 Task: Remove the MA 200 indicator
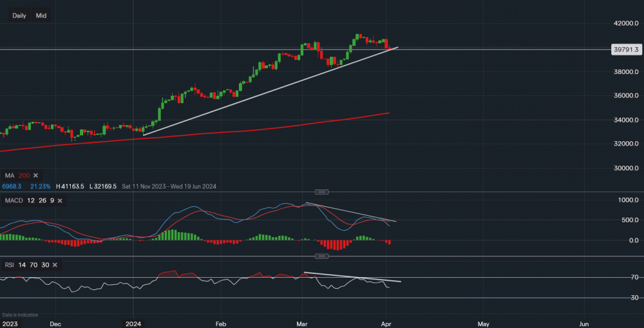coord(36,175)
